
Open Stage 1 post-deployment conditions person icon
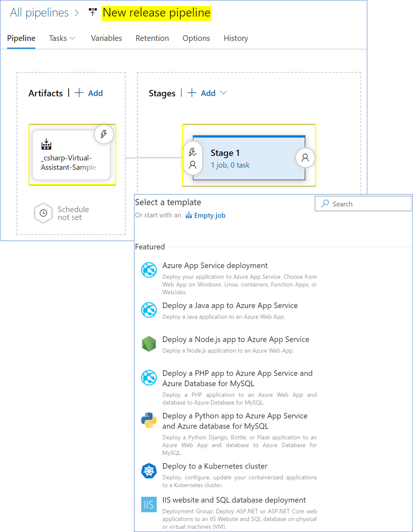pyautogui.click(x=305, y=158)
